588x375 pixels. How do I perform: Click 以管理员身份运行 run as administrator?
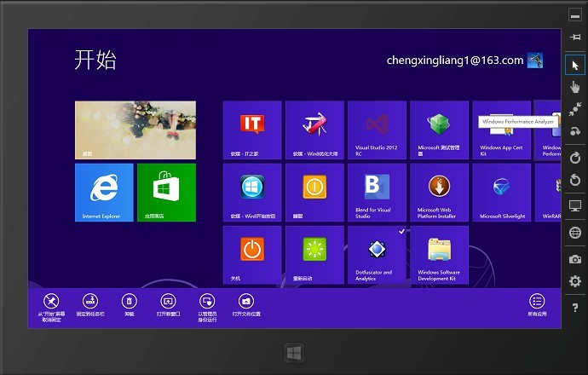[207, 309]
